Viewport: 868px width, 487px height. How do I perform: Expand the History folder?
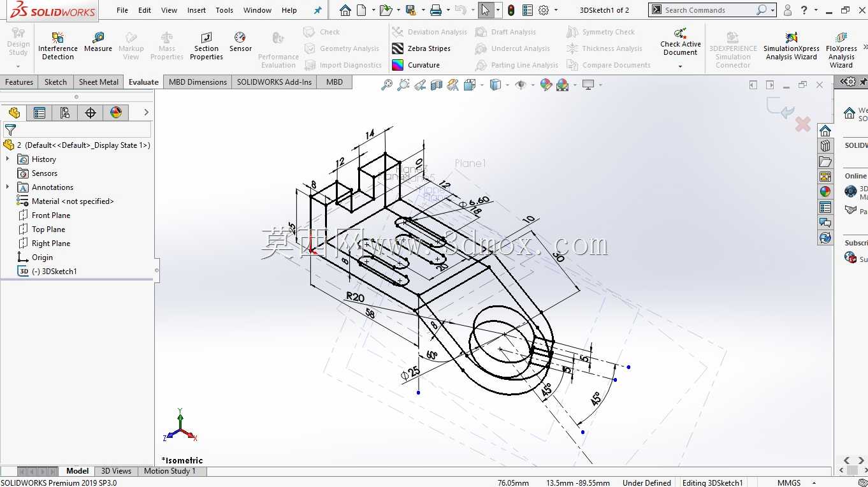coord(8,159)
